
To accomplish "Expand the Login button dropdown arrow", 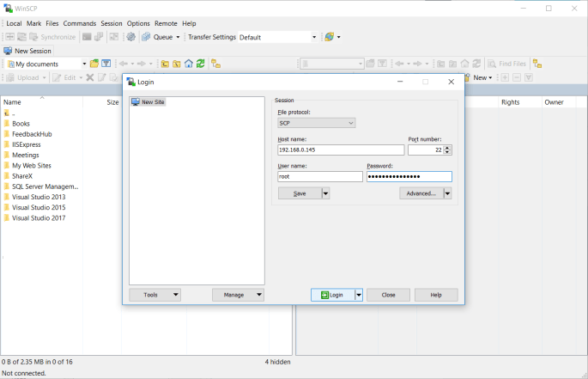I will [x=359, y=295].
